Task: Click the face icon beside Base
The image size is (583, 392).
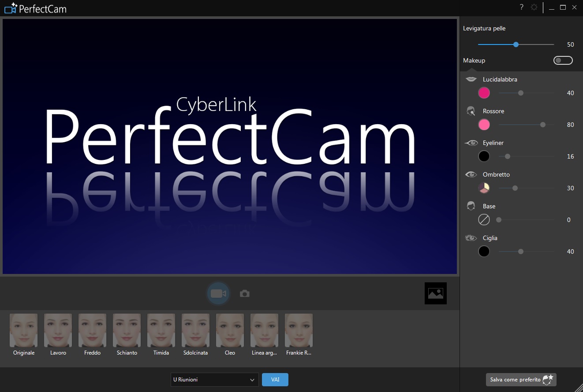Action: pyautogui.click(x=471, y=206)
